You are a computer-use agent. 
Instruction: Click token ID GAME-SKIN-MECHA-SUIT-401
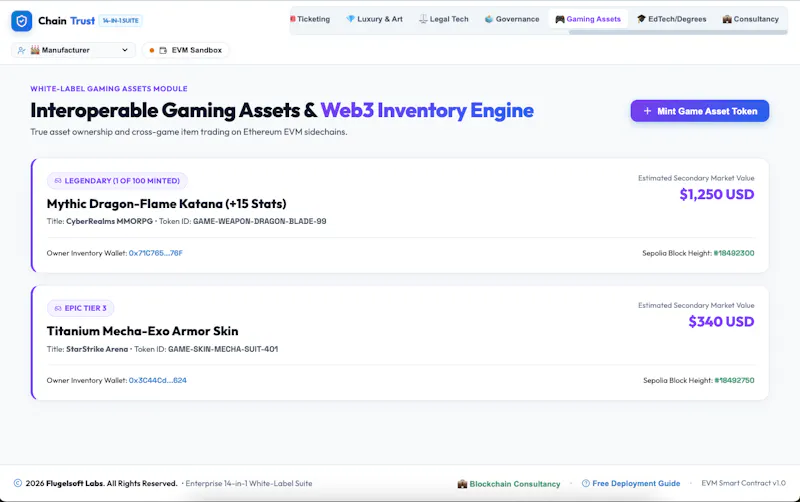click(223, 349)
